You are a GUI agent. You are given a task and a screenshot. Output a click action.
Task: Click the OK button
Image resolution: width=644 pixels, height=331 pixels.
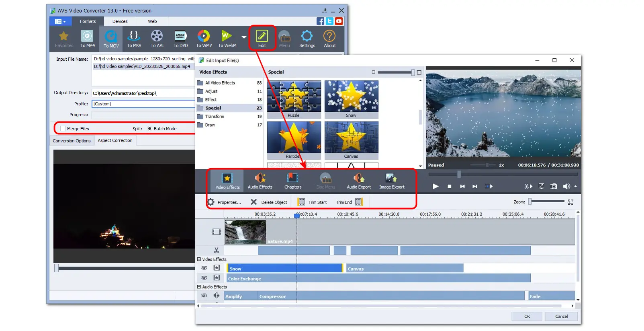click(x=527, y=317)
